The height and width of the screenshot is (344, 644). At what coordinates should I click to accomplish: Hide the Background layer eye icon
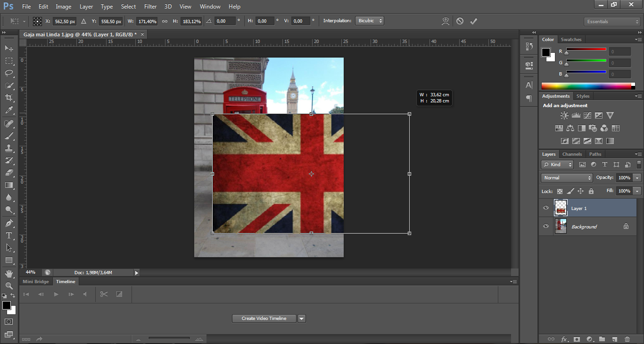[546, 227]
